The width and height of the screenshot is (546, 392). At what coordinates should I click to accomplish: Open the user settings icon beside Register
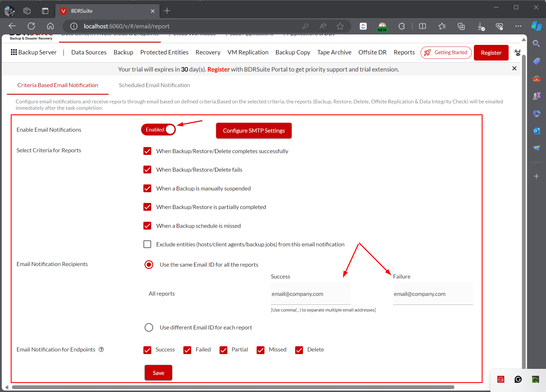click(518, 53)
